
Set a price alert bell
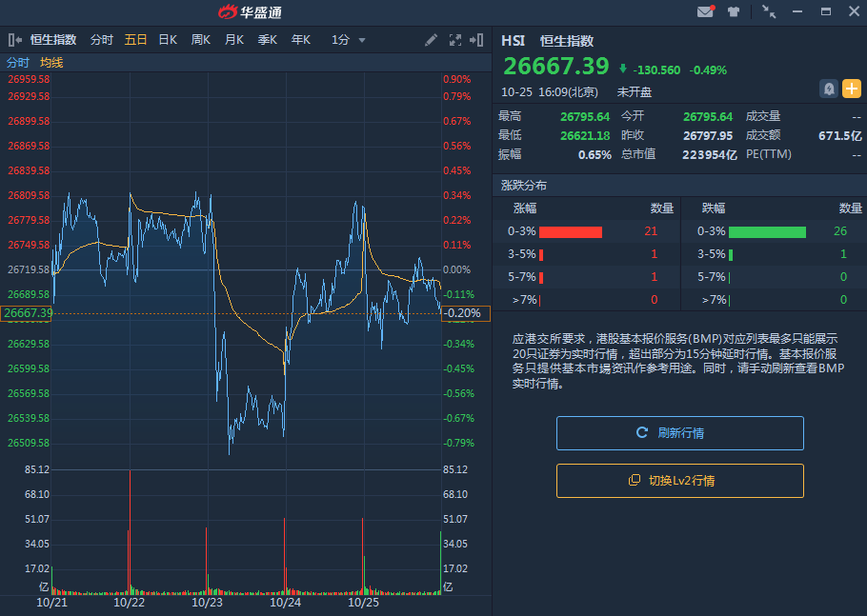[829, 89]
